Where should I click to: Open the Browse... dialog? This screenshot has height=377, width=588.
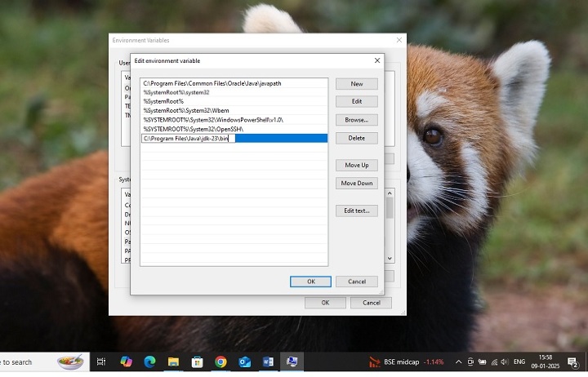point(357,120)
